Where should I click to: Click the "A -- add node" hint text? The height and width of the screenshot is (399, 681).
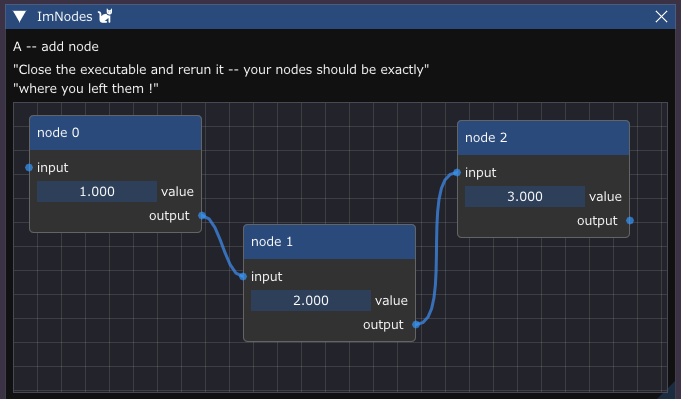(x=56, y=46)
